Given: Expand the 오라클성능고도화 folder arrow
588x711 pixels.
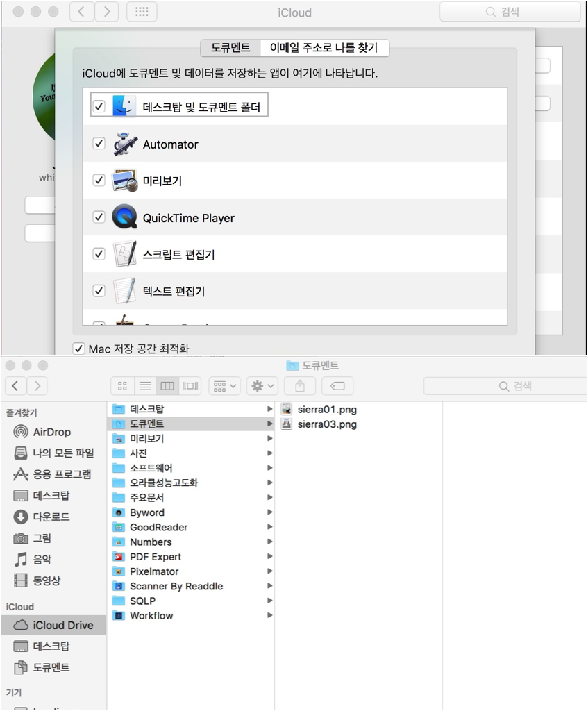Looking at the screenshot, I should [x=270, y=483].
